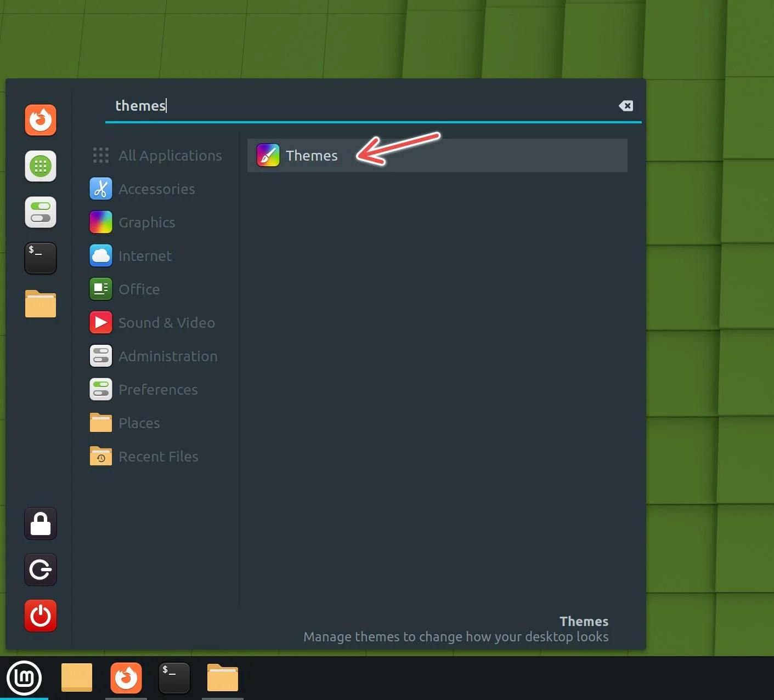Open the Themes search result

(x=437, y=156)
